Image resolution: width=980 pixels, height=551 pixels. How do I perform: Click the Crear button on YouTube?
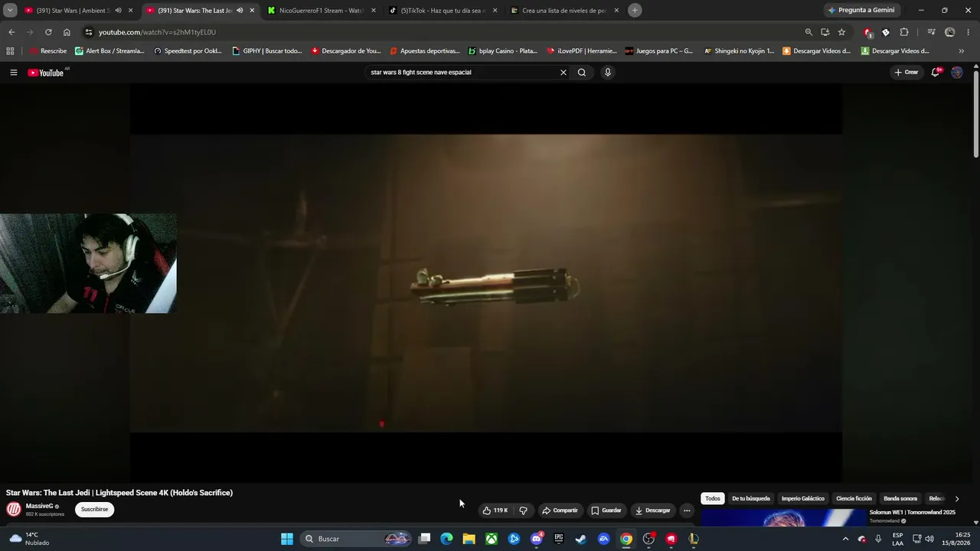point(906,73)
